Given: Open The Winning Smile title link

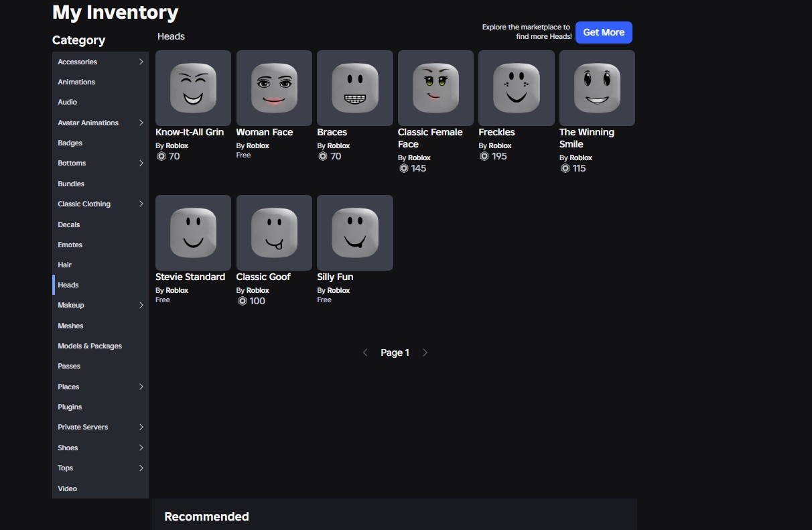Looking at the screenshot, I should (x=587, y=138).
